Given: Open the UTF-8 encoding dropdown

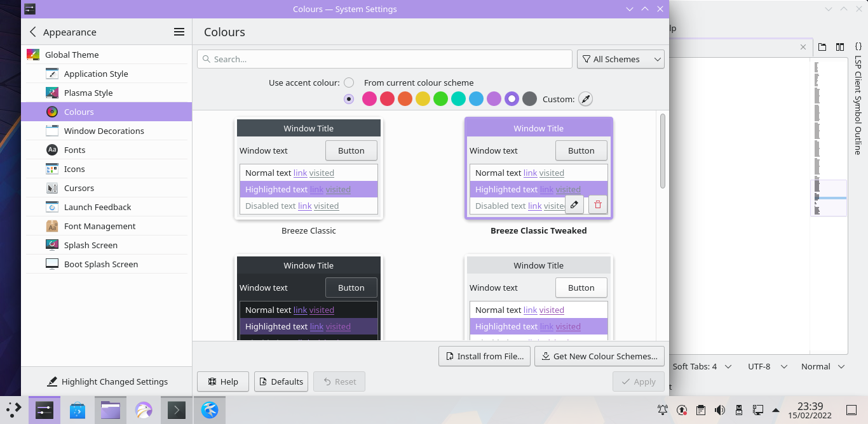Looking at the screenshot, I should 766,366.
